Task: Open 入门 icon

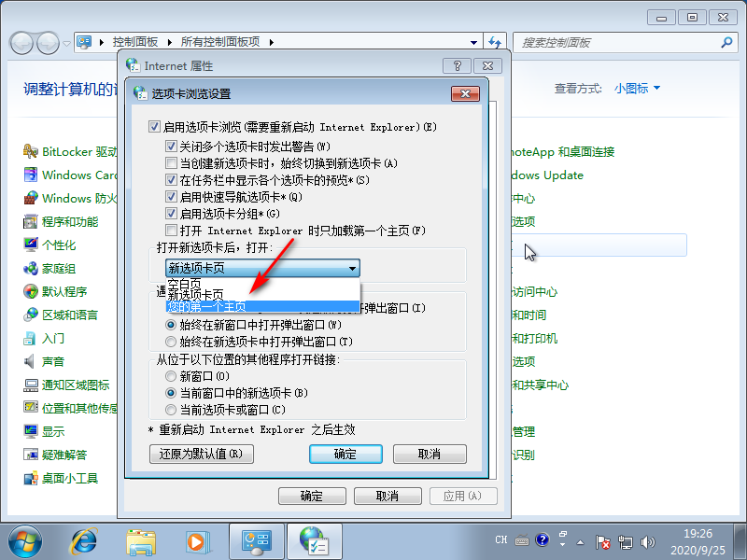Action: [31, 338]
